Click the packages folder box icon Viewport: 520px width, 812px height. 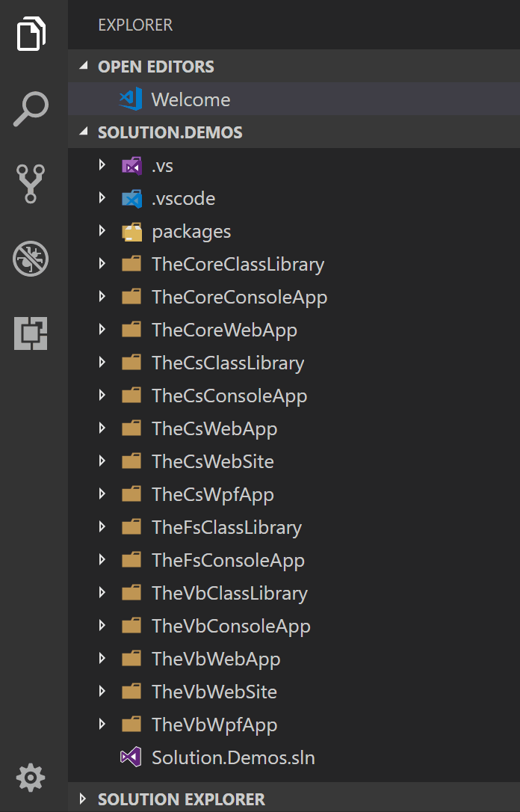[x=131, y=232]
